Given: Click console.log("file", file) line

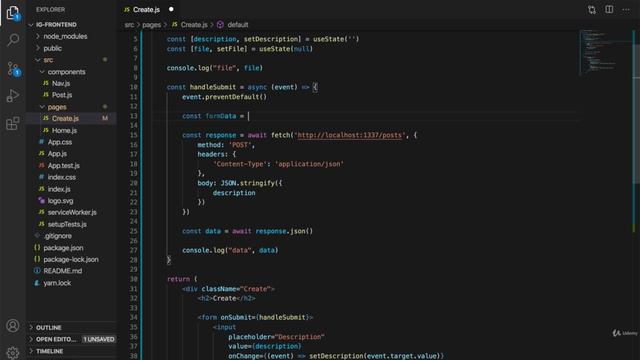Looking at the screenshot, I should [x=215, y=68].
